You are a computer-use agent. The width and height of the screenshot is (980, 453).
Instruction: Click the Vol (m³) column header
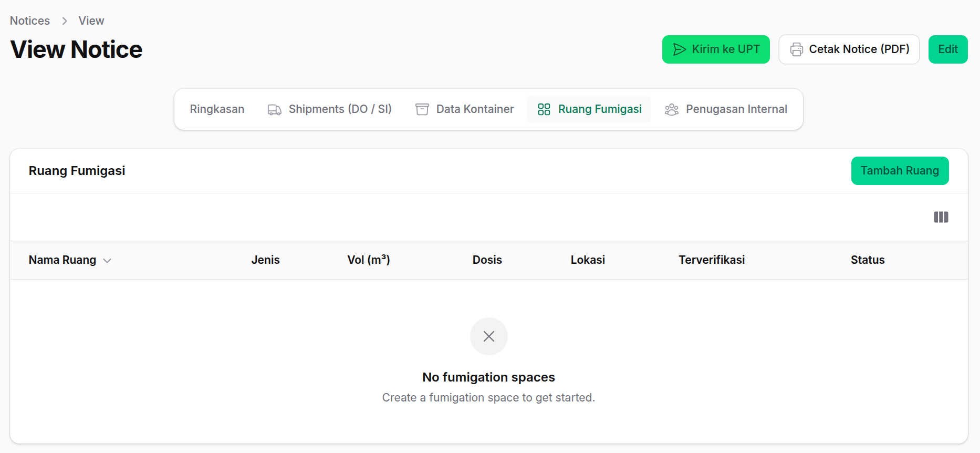tap(369, 260)
